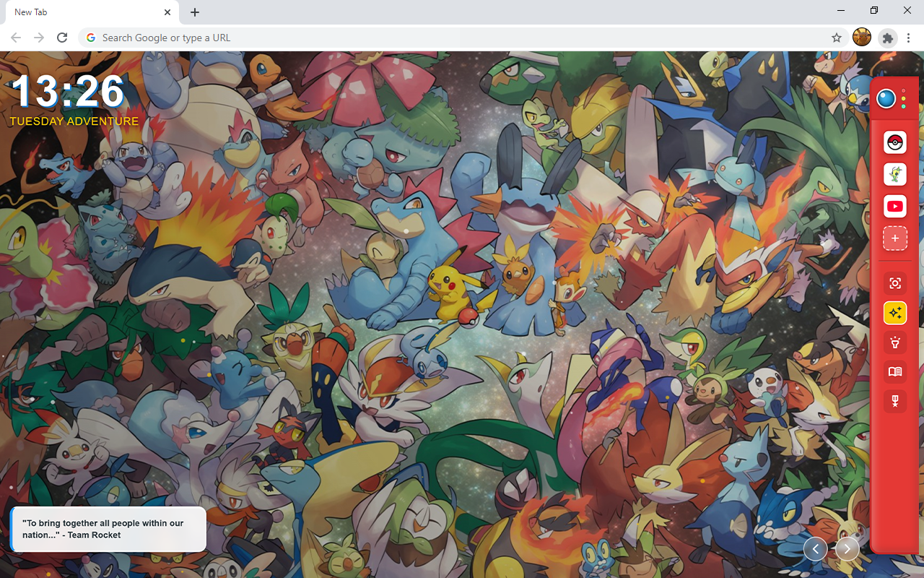Open the Extensions puzzle piece menu
Viewport: 924px width, 578px height.
point(888,38)
